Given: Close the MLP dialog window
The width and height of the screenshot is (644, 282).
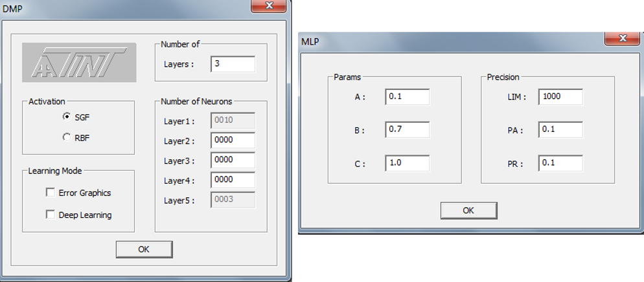Looking at the screenshot, I should 622,39.
